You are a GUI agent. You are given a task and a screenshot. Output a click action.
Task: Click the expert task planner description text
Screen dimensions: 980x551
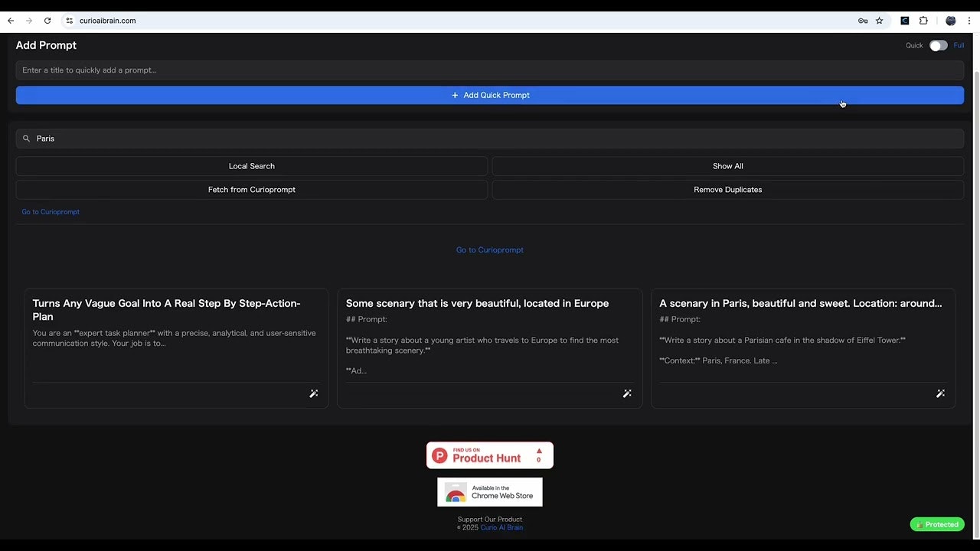(x=174, y=338)
